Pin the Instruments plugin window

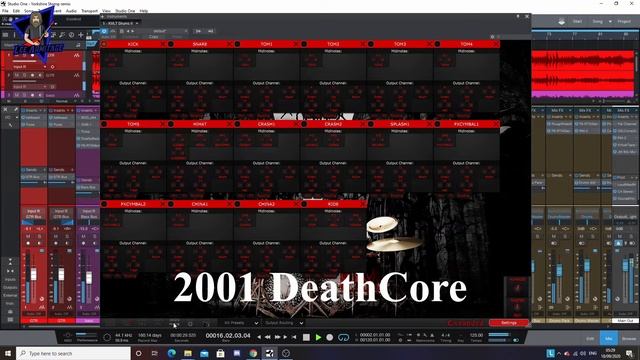point(518,16)
